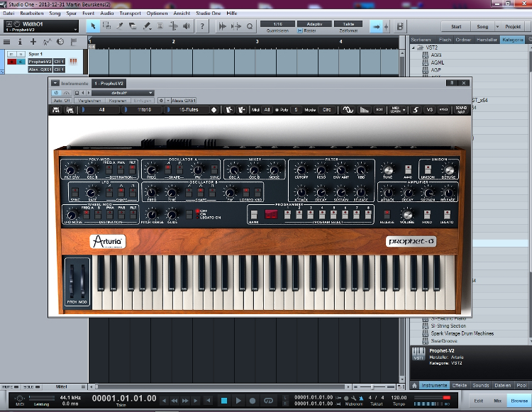Click the VS button in Prophet toolbar
Viewport: 532px width, 412px height.
tap(430, 110)
